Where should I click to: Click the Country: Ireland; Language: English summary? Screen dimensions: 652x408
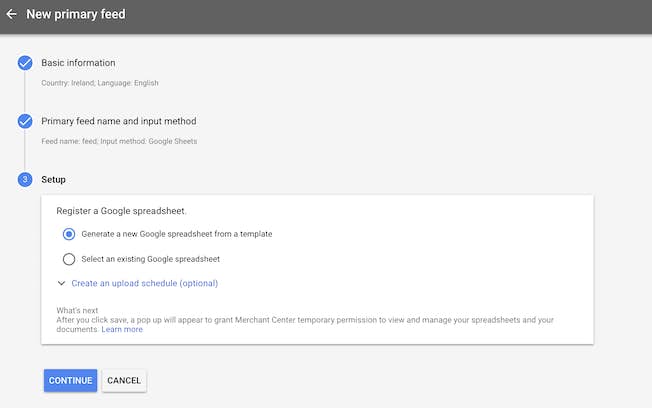pyautogui.click(x=100, y=83)
